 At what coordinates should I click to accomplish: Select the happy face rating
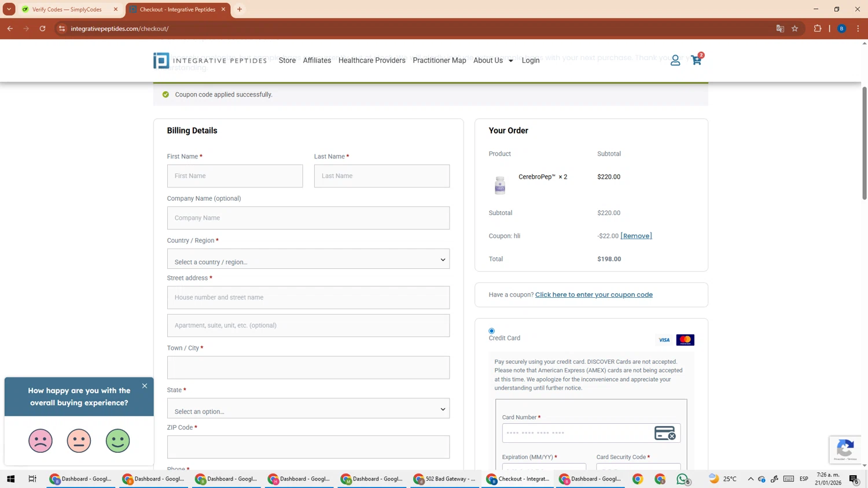click(118, 441)
